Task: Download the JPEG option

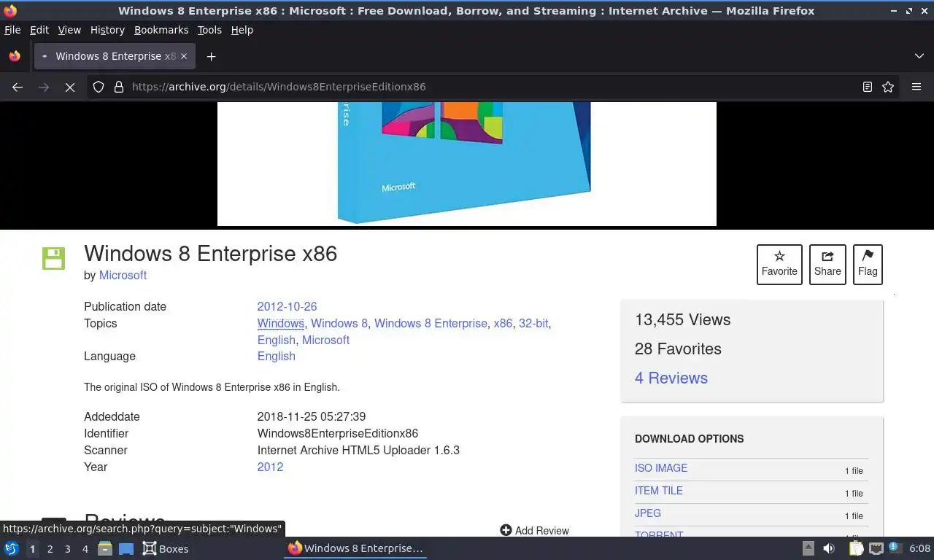Action: pyautogui.click(x=648, y=513)
